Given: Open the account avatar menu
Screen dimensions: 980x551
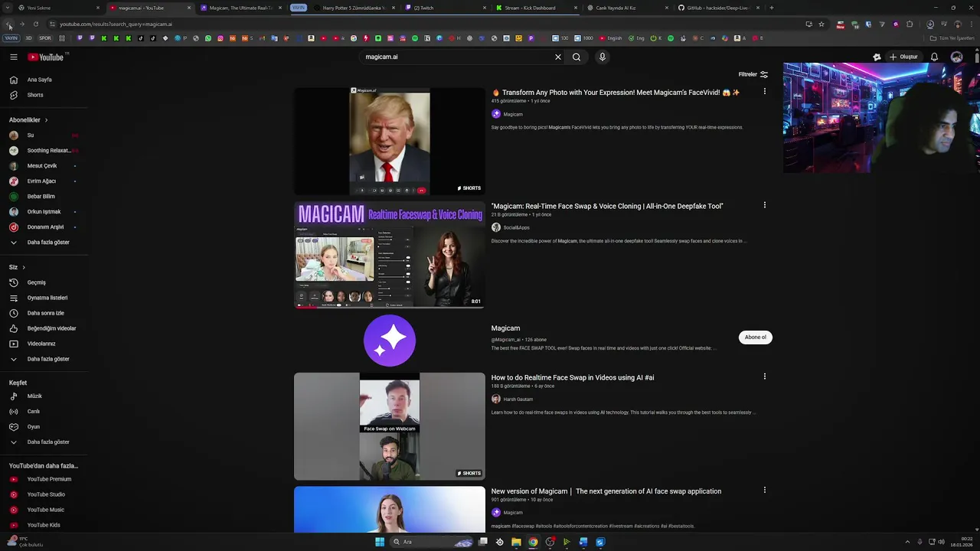Looking at the screenshot, I should [x=956, y=57].
